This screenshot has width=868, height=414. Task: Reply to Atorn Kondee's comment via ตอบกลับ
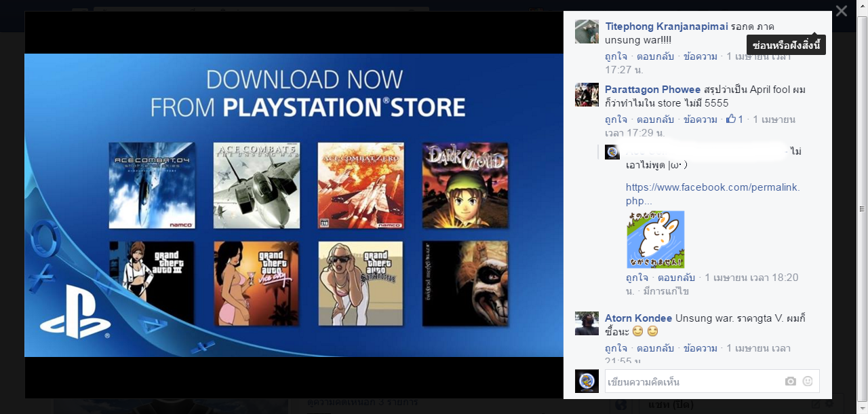click(x=655, y=348)
